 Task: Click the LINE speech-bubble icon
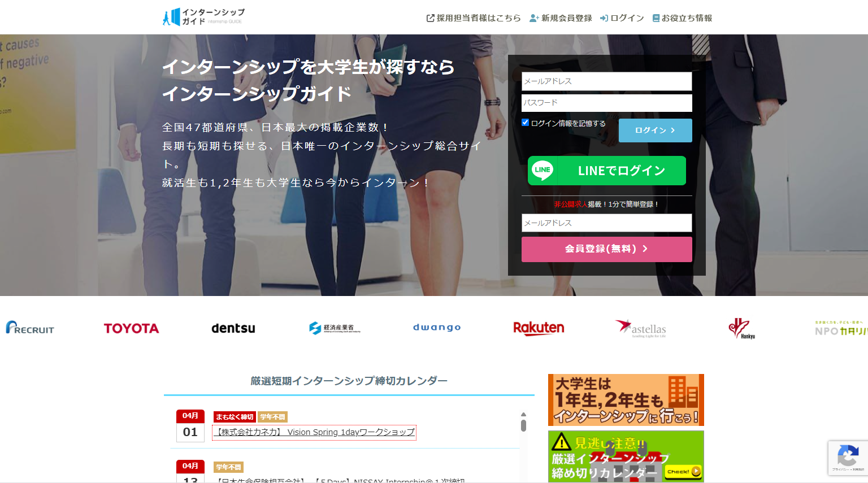pos(542,171)
